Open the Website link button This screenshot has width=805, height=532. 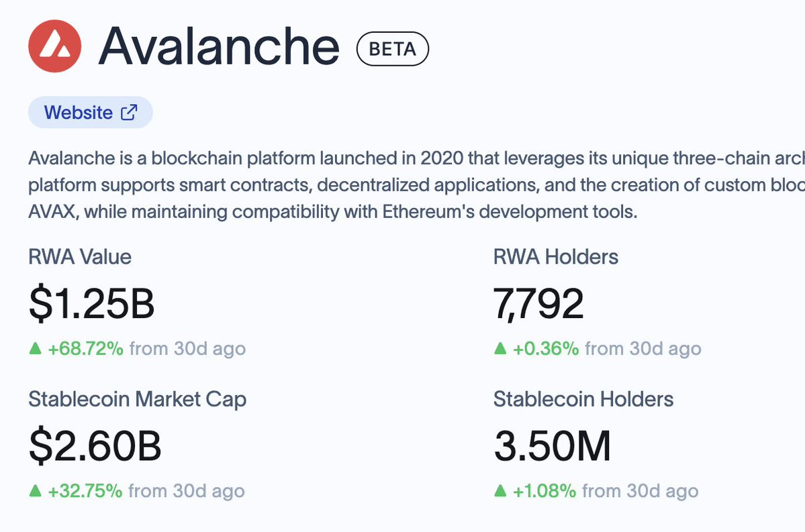point(91,112)
